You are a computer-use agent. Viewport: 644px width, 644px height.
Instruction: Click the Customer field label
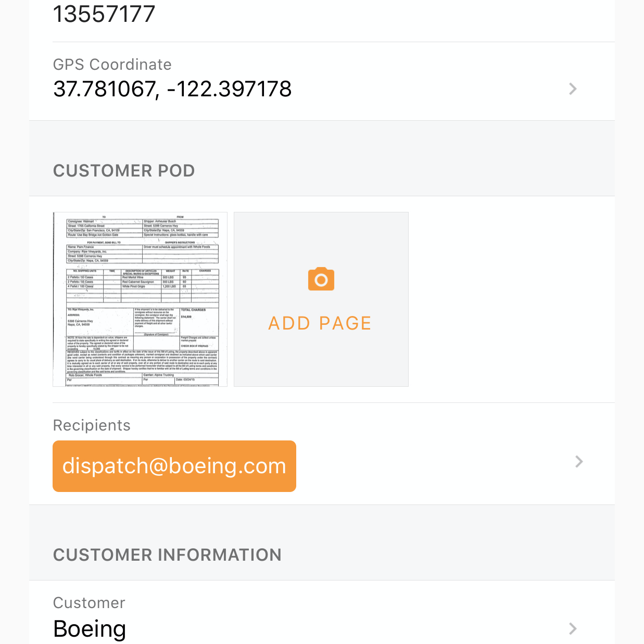coord(89,603)
